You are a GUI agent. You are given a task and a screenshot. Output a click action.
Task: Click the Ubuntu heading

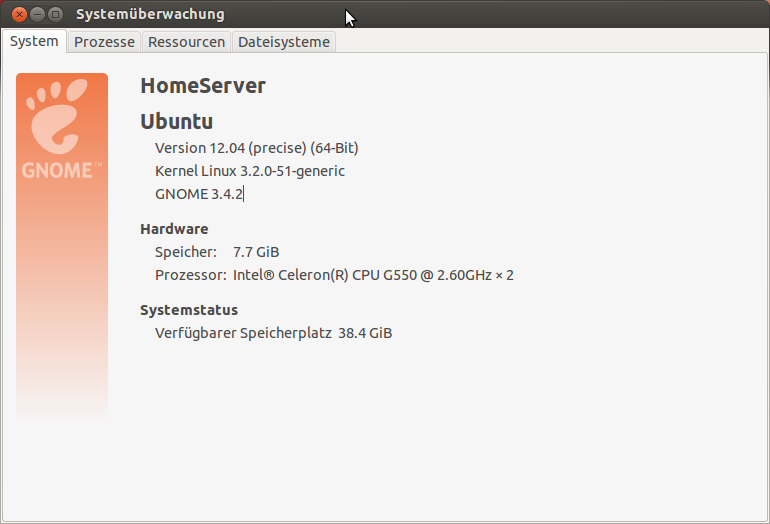[x=177, y=121]
